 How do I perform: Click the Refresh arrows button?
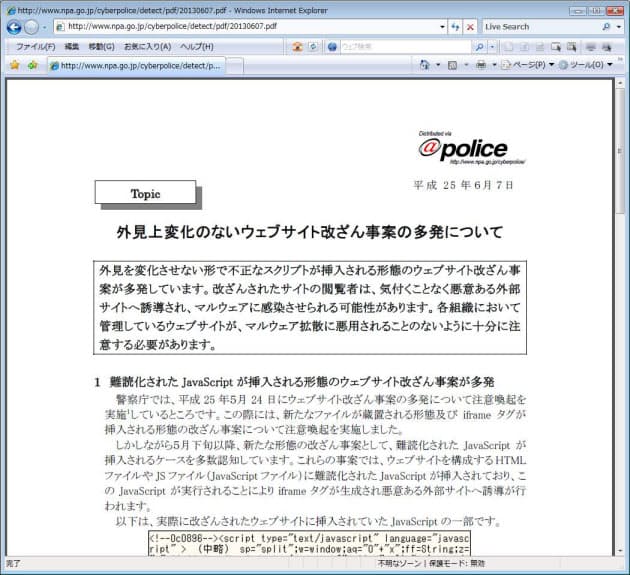pos(455,27)
